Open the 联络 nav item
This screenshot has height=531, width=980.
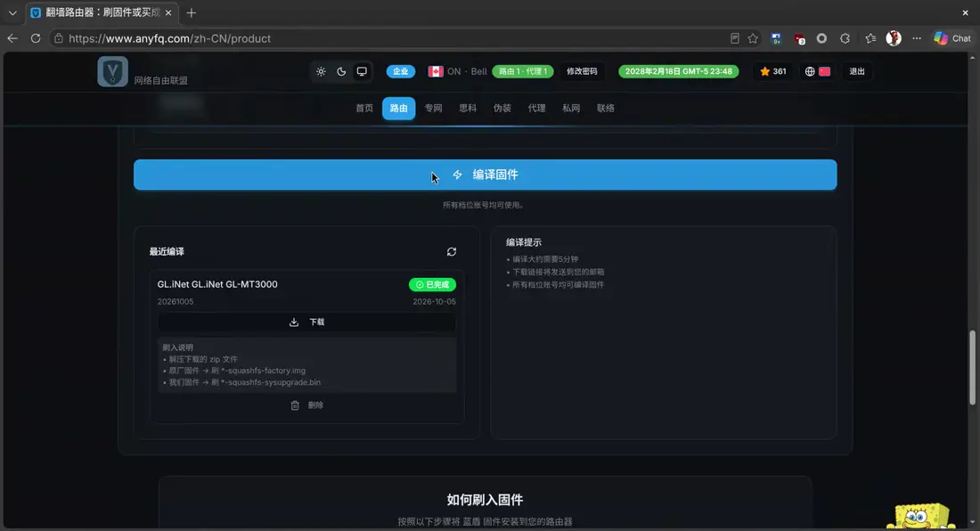pyautogui.click(x=605, y=108)
